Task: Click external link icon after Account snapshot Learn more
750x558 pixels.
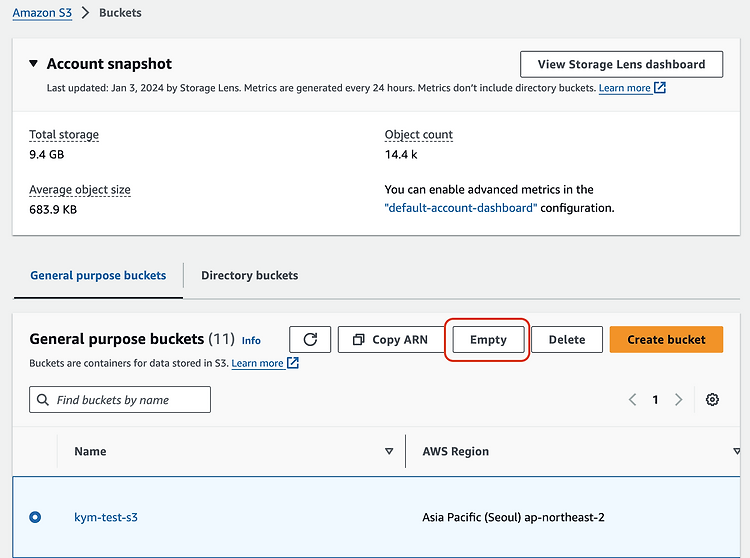Action: (660, 88)
